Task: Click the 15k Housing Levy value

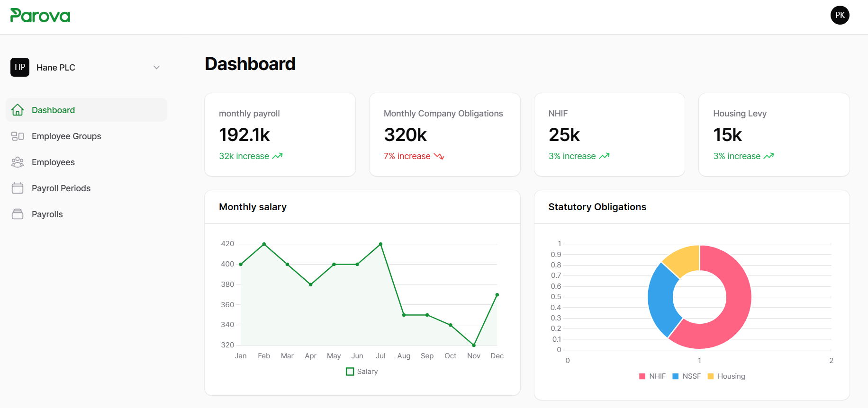Action: click(x=728, y=135)
